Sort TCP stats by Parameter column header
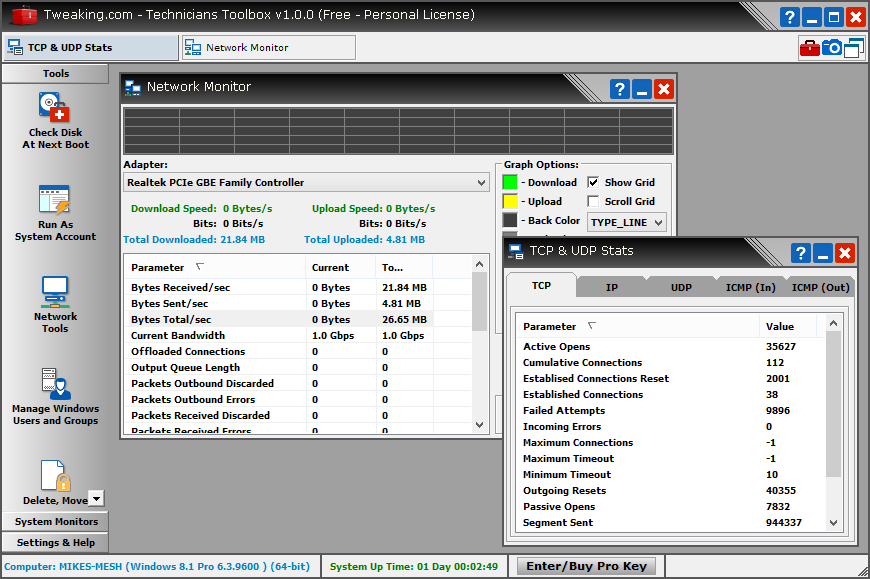This screenshot has height=579, width=870. (637, 327)
